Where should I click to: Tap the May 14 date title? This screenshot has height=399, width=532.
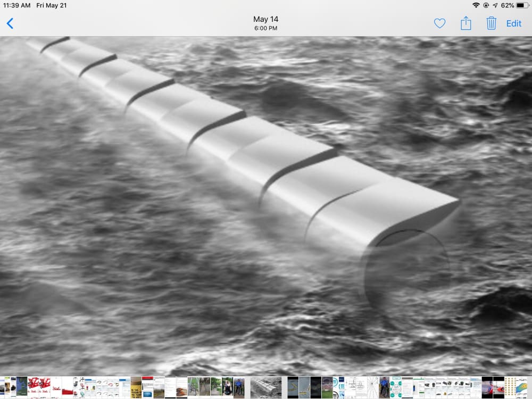(x=265, y=19)
